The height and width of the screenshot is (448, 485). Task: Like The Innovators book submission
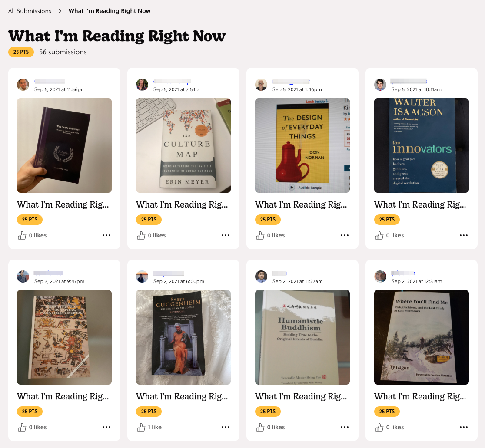pyautogui.click(x=379, y=235)
